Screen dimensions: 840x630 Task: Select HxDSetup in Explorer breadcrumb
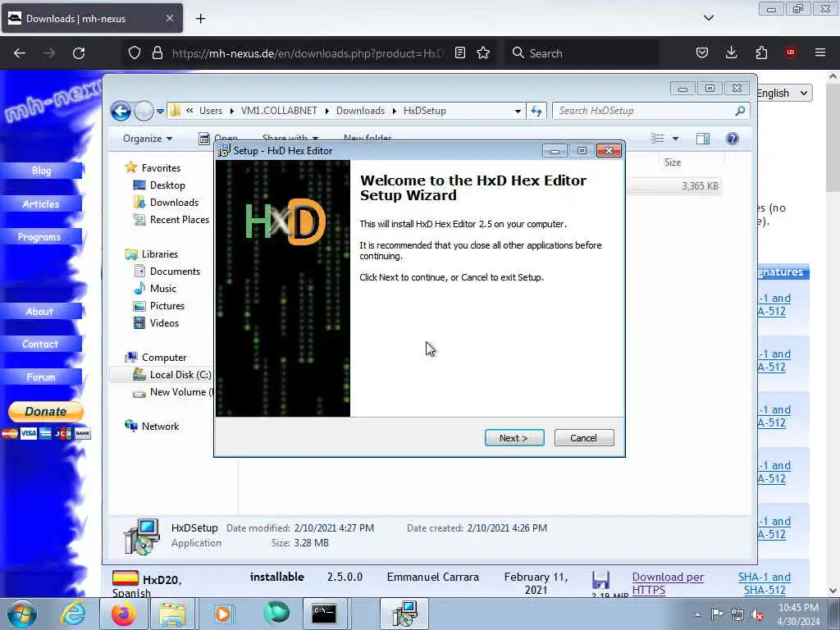[x=425, y=111]
